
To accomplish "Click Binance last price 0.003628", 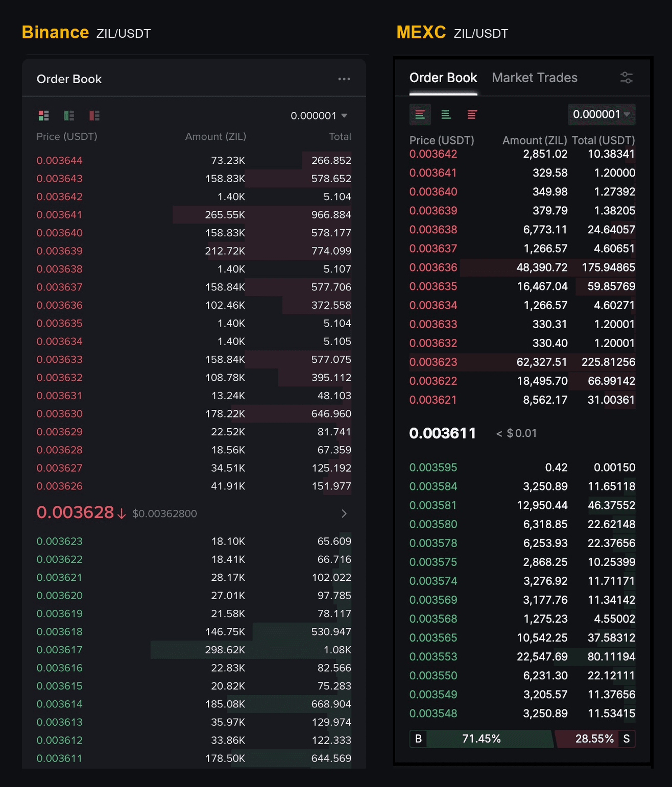I will [75, 512].
